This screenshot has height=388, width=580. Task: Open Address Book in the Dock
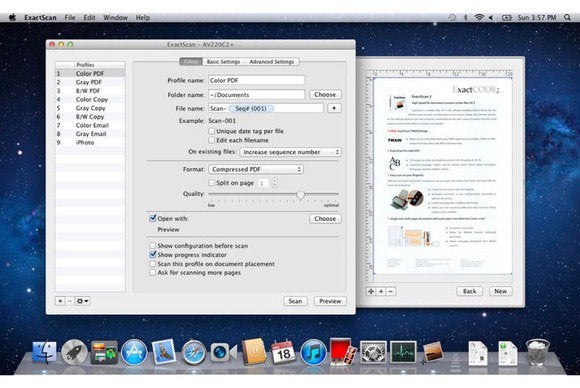tap(254, 351)
